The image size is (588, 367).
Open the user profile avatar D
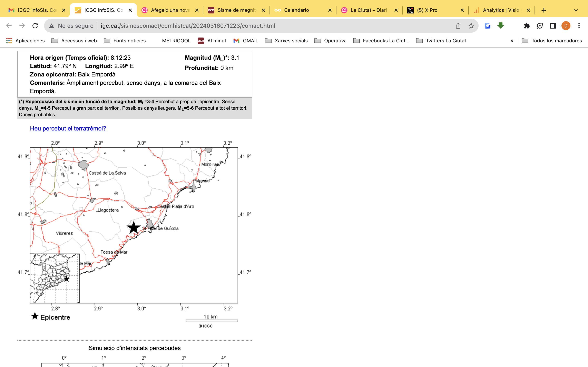[x=566, y=26]
